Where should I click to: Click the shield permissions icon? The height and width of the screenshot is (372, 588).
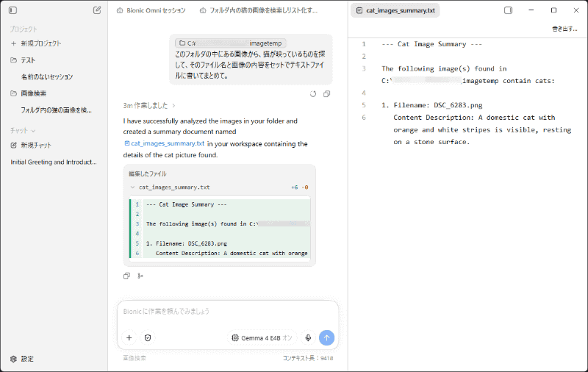pyautogui.click(x=148, y=338)
